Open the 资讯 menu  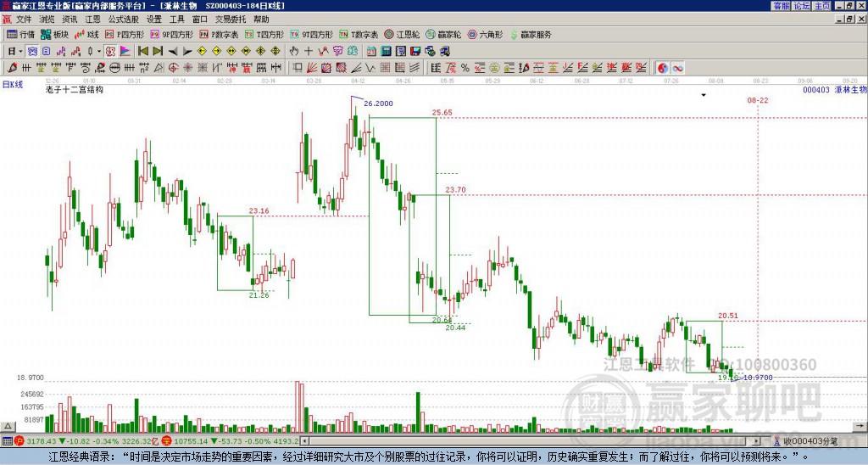pos(70,20)
